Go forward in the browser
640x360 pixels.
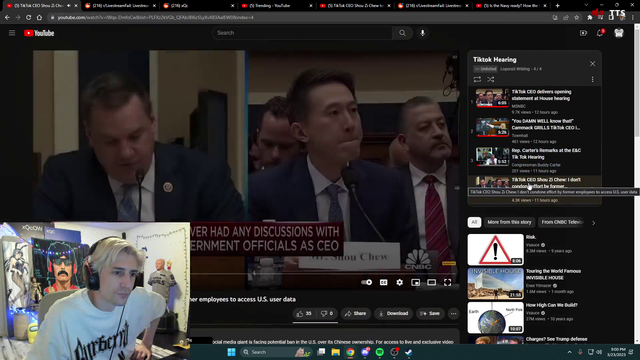(x=18, y=18)
